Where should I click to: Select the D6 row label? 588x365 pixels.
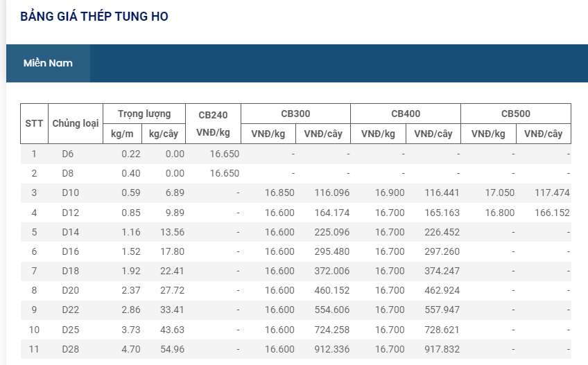(x=68, y=154)
